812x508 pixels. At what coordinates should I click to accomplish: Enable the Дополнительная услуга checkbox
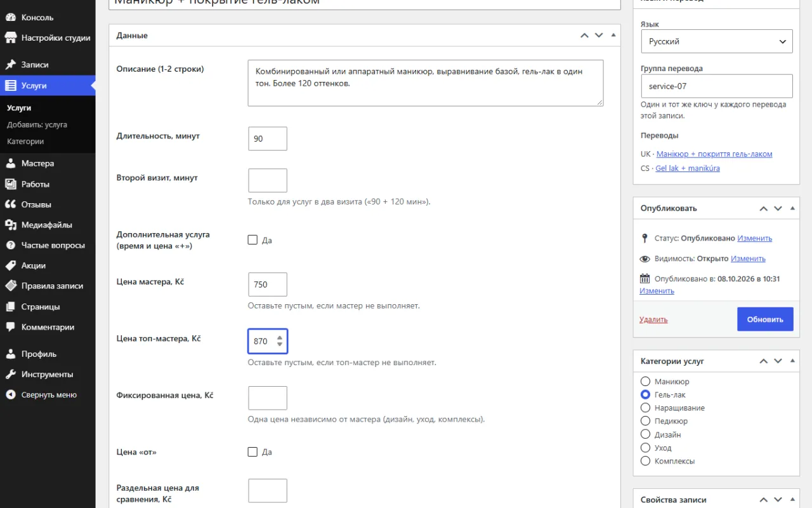252,240
